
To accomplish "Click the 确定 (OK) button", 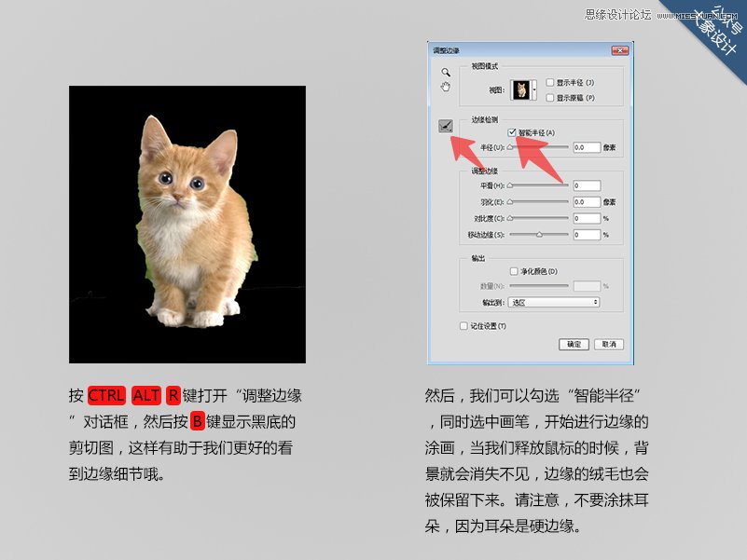I will pos(574,343).
